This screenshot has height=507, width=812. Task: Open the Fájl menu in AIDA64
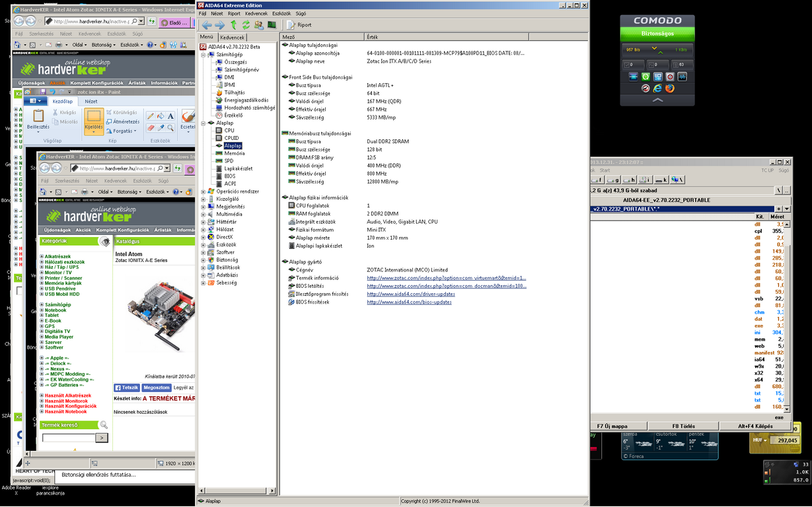coord(202,13)
